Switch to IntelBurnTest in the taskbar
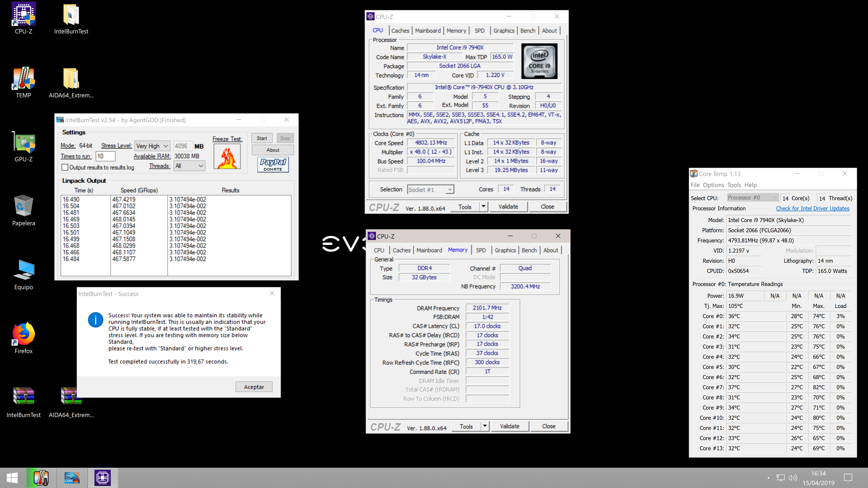Image resolution: width=868 pixels, height=488 pixels. 72,478
